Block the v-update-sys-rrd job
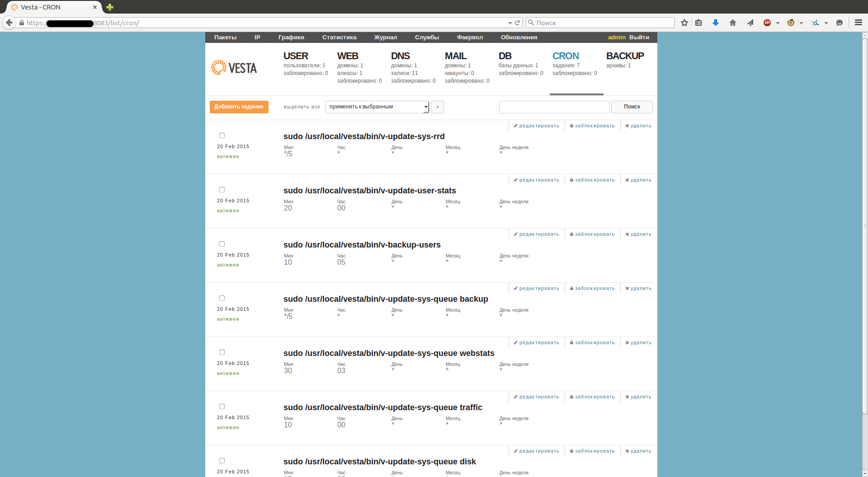The image size is (868, 477). tap(592, 126)
